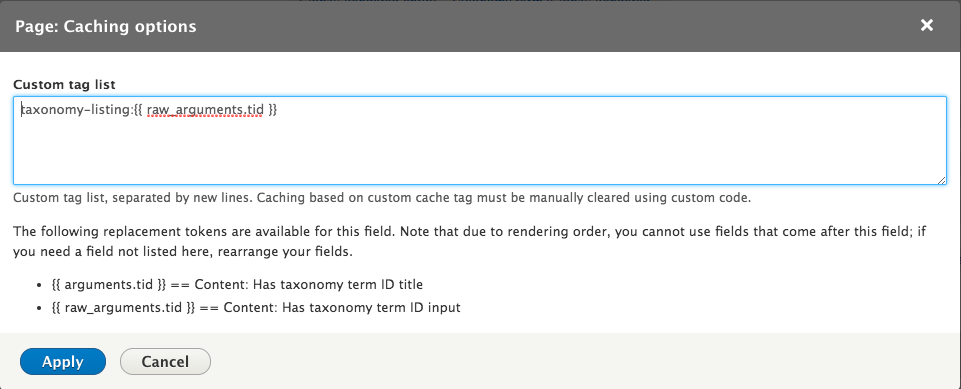Place cursor in 'taxonomy-listing:' text
Screen dimensions: 961x389
point(77,110)
